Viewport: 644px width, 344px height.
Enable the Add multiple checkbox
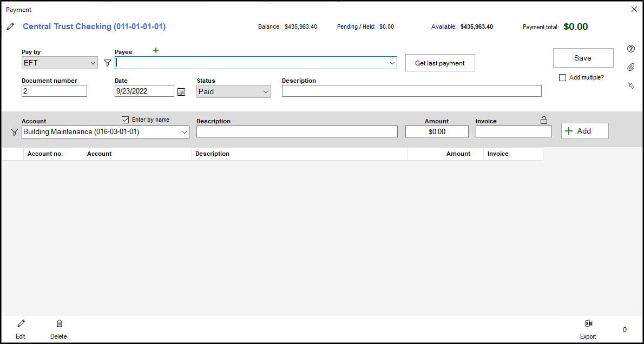(x=563, y=78)
